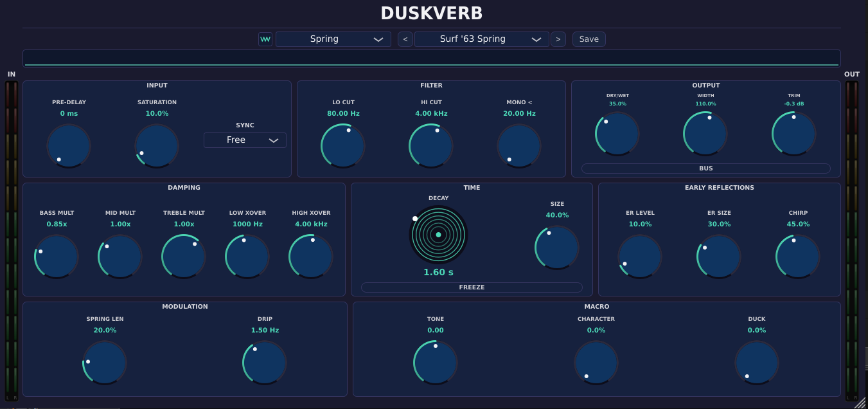Click the Drip modulation knob

pyautogui.click(x=265, y=363)
